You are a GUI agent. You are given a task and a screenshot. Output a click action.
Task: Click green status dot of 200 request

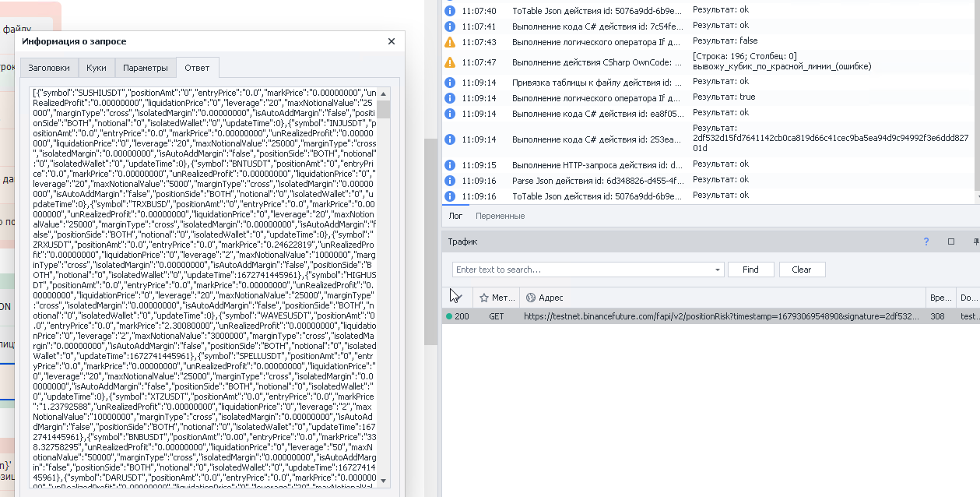click(x=449, y=317)
